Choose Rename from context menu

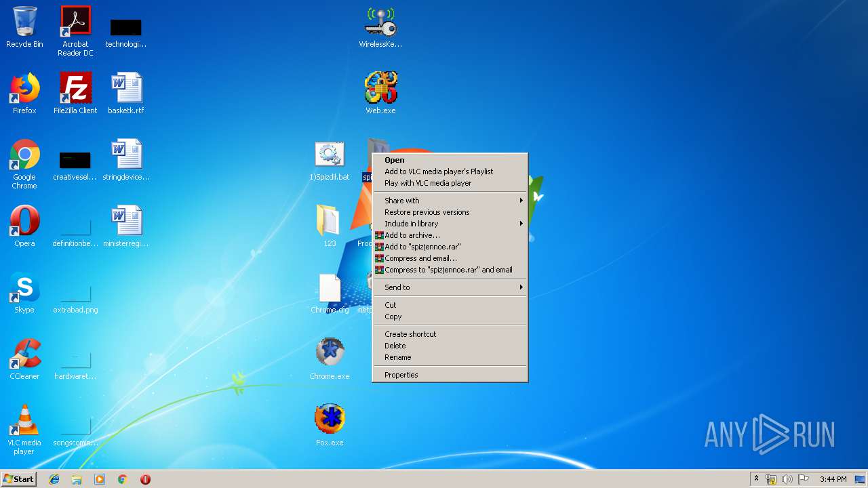coord(450,357)
